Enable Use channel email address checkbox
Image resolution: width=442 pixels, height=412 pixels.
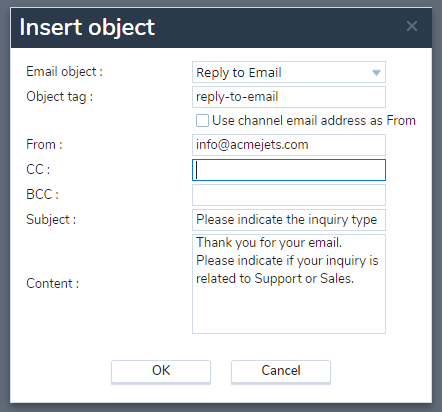coord(202,121)
